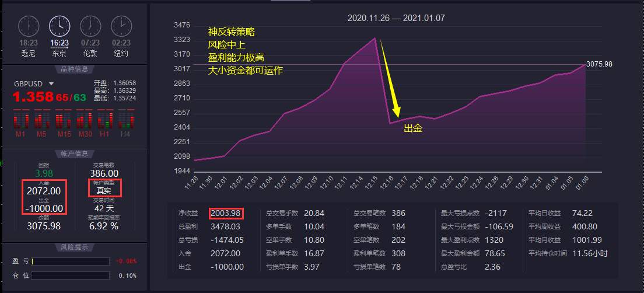The height and width of the screenshot is (293, 644).
Task: Select the New York clock showing 02:23
Action: (x=121, y=26)
